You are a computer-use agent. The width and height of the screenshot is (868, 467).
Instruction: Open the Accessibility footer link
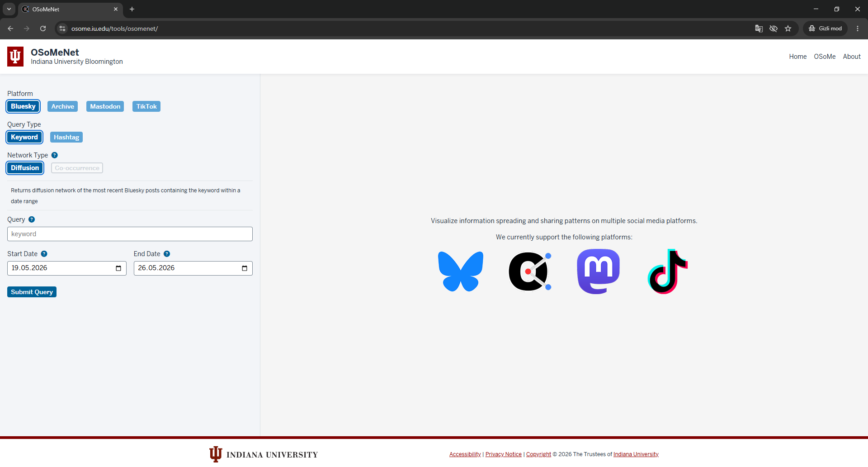click(x=465, y=454)
